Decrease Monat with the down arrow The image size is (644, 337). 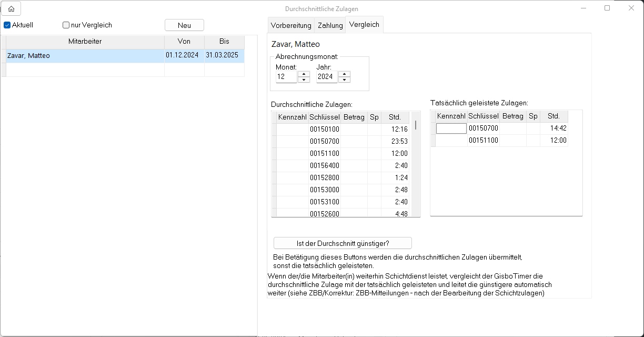[x=304, y=80]
